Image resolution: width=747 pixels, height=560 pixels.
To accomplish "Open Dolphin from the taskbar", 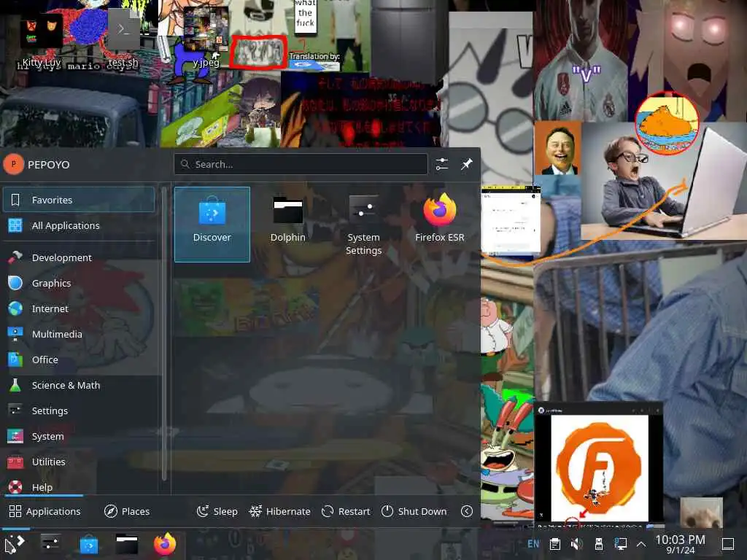I will [x=127, y=544].
